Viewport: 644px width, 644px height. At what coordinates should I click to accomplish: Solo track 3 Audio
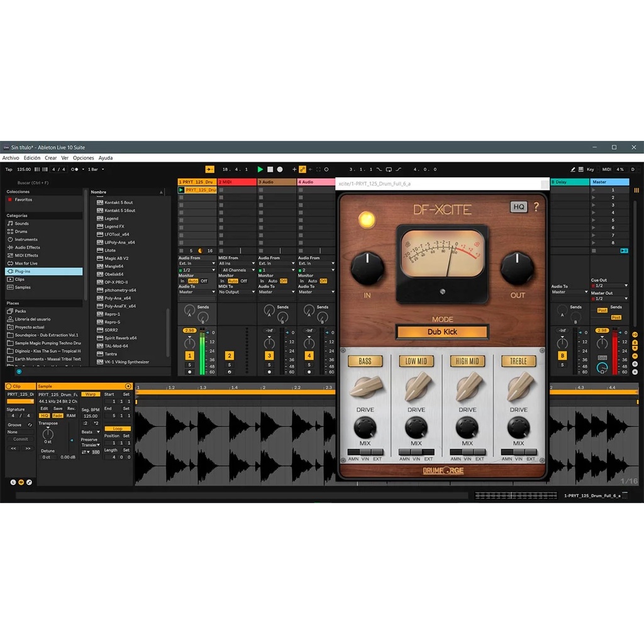pyautogui.click(x=269, y=365)
